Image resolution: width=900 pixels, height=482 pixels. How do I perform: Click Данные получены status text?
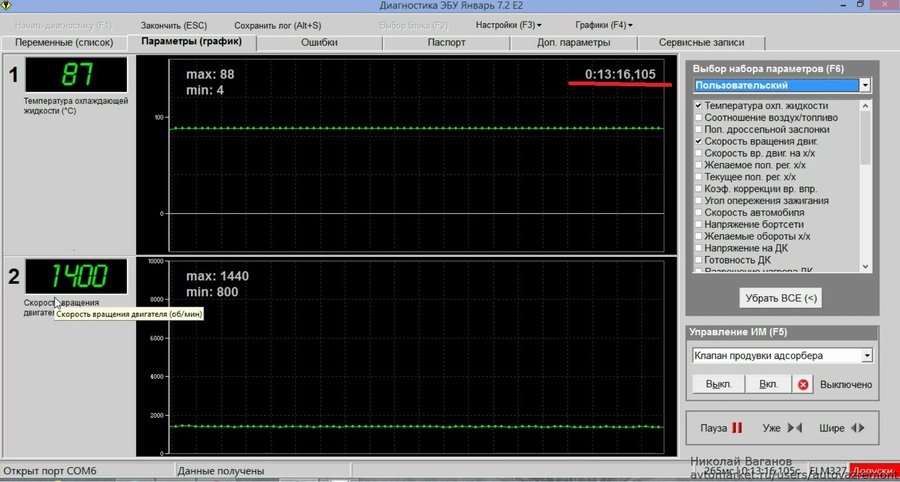[x=220, y=471]
